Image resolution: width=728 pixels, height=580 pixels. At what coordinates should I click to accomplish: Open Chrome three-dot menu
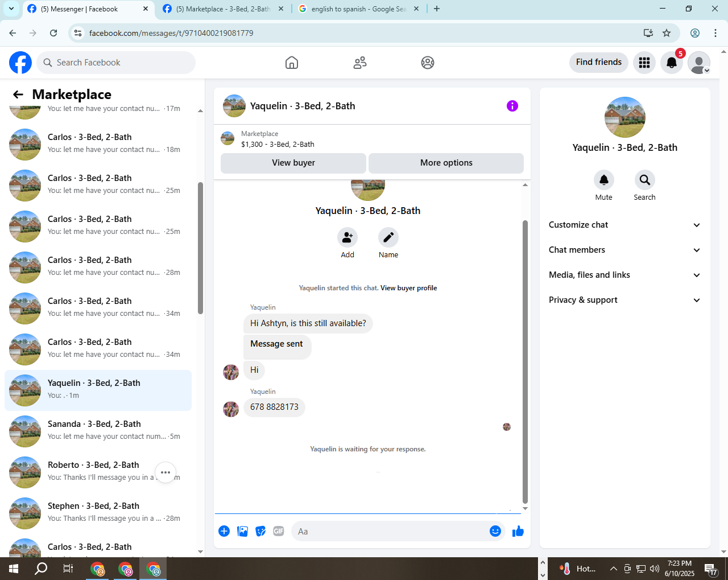715,33
